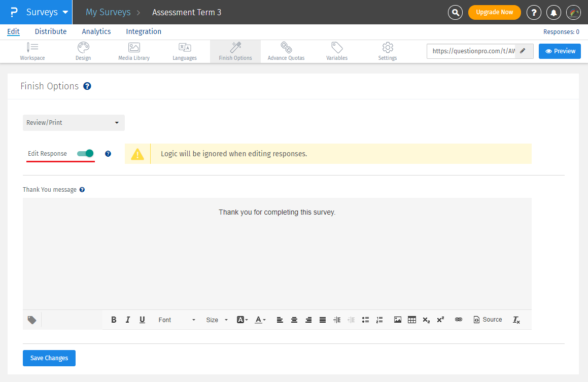Open the Variables tag icon

(x=337, y=48)
